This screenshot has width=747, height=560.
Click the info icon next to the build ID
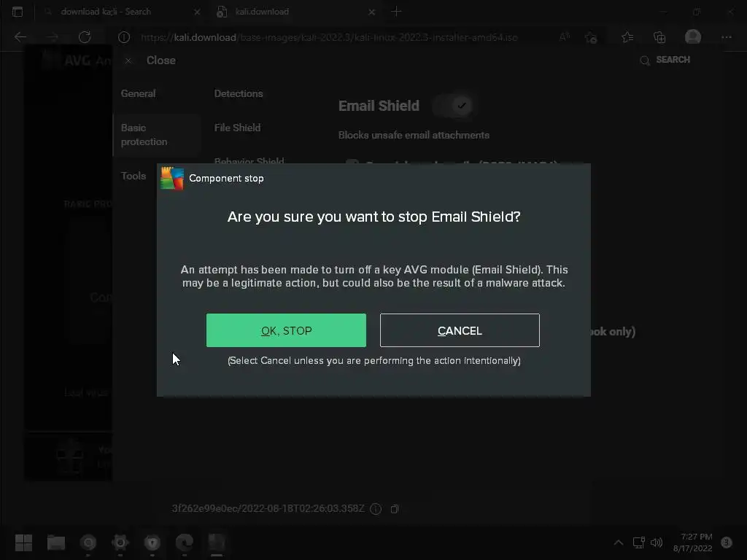click(x=376, y=509)
